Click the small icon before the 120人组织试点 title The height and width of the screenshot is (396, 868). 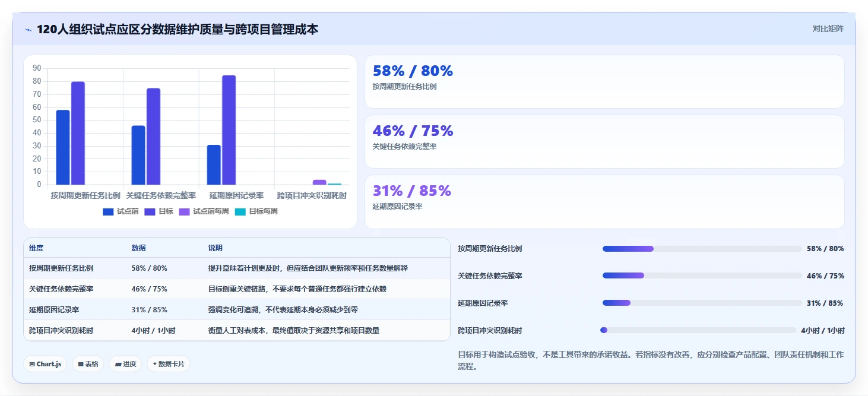[x=28, y=29]
